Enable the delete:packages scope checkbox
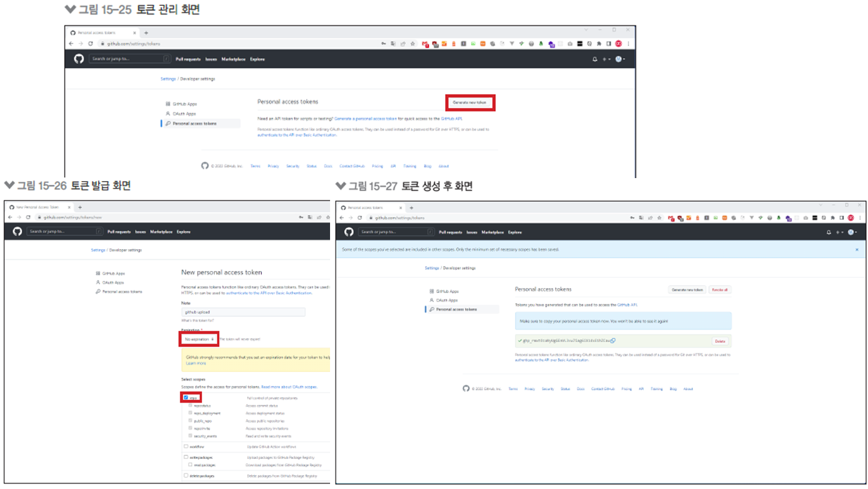 tap(186, 475)
